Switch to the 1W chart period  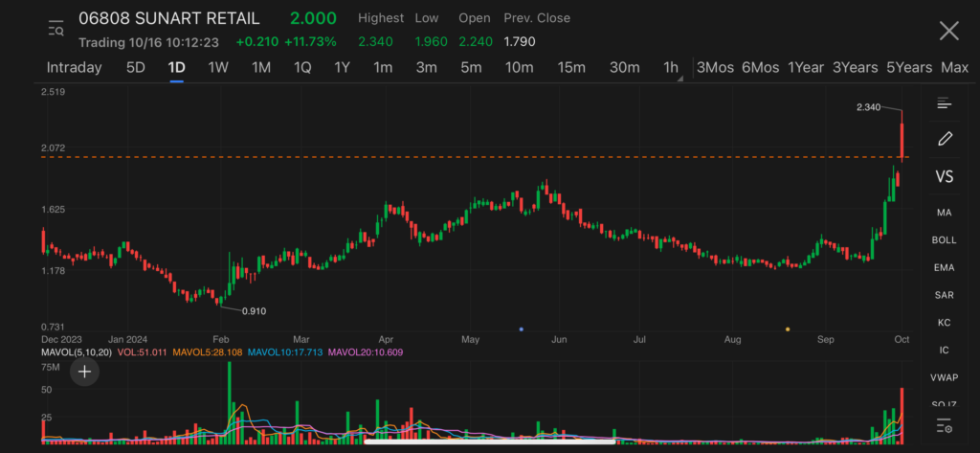218,68
